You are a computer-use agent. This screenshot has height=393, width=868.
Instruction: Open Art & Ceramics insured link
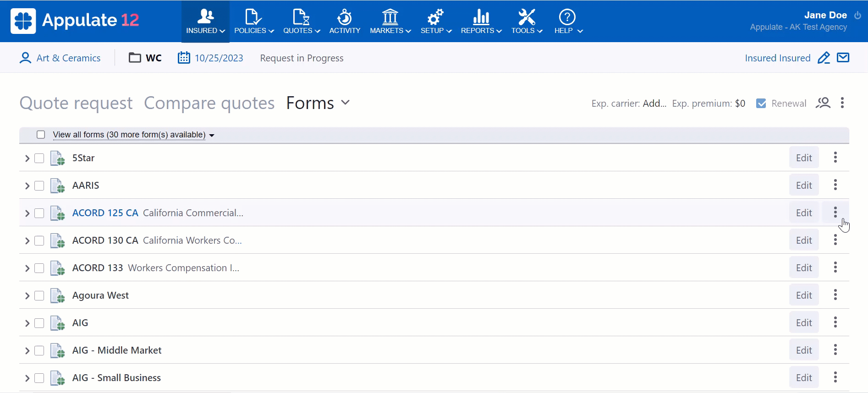[x=68, y=58]
